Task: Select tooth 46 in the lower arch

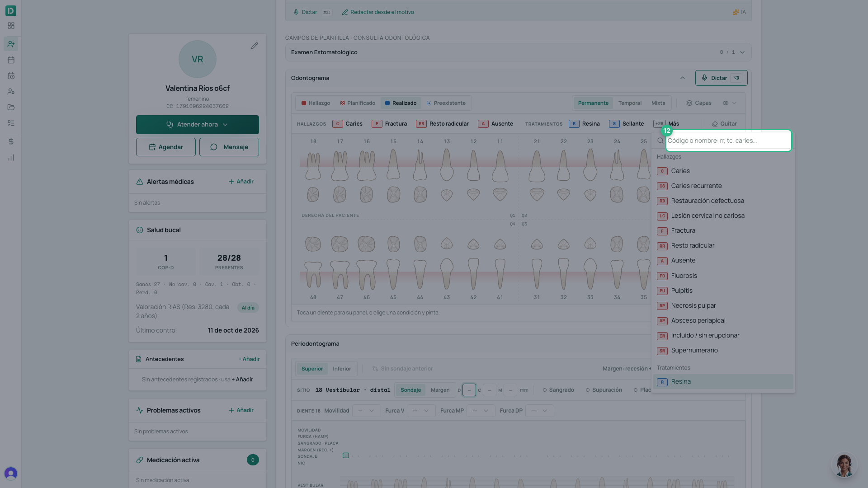Action: [366, 274]
